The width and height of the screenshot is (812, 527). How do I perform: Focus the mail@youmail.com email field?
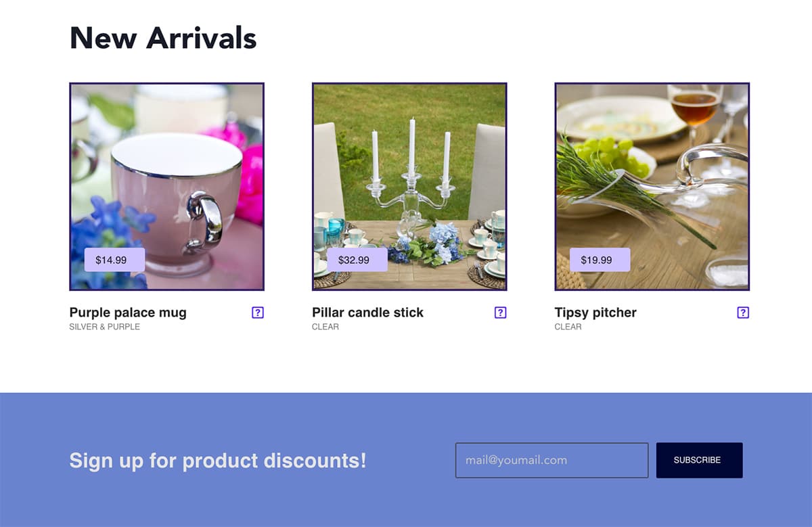pyautogui.click(x=551, y=460)
